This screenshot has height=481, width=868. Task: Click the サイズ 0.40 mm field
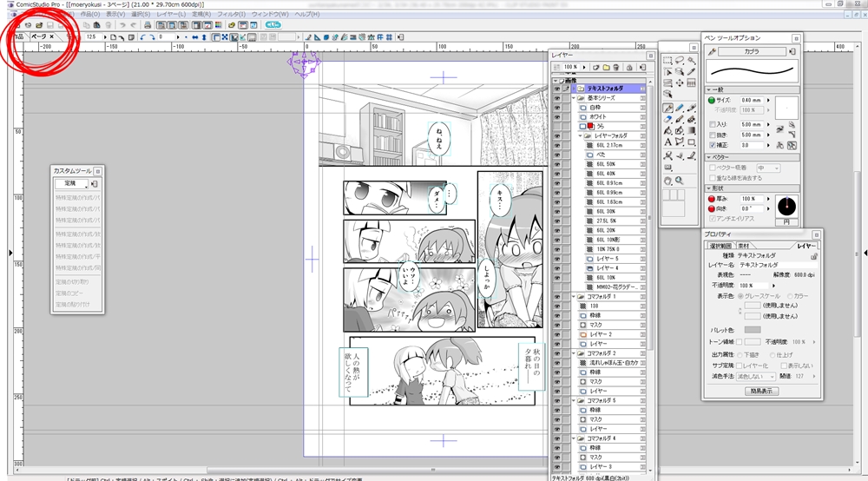[x=752, y=100]
